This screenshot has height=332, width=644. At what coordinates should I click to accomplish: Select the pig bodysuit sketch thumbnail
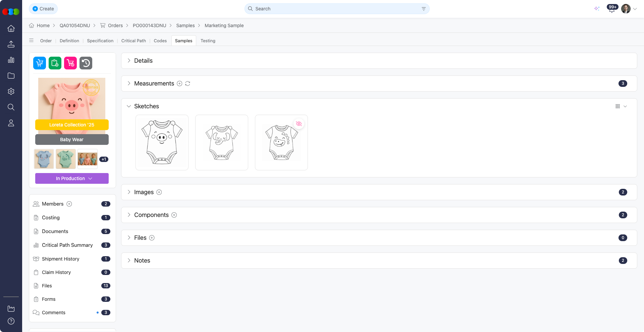pyautogui.click(x=162, y=143)
